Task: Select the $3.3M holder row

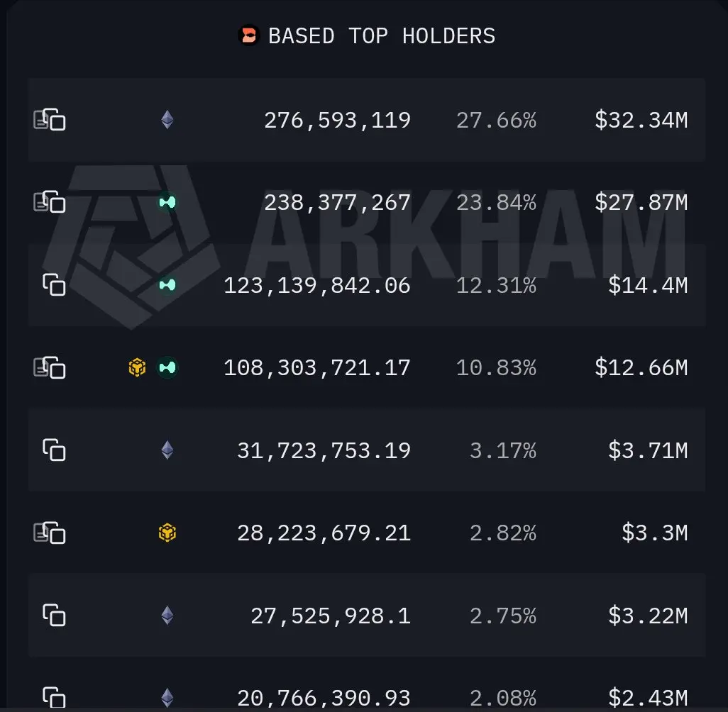Action: [367, 533]
